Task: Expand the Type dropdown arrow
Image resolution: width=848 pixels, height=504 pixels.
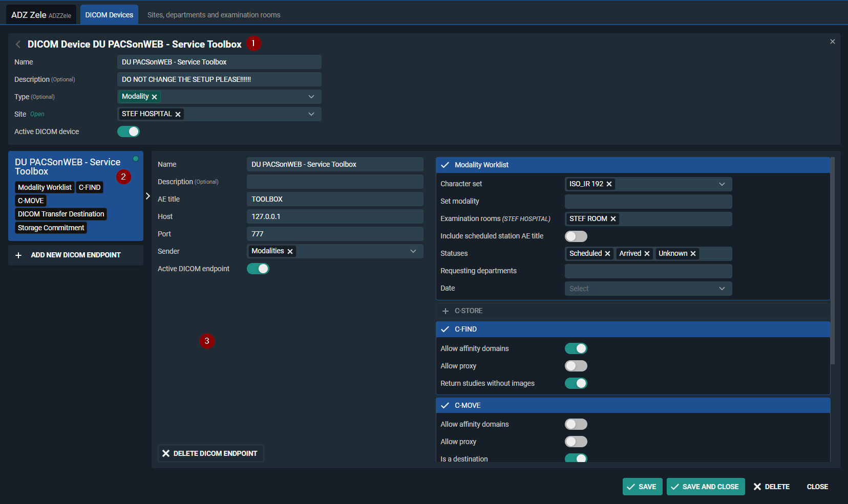Action: point(311,97)
